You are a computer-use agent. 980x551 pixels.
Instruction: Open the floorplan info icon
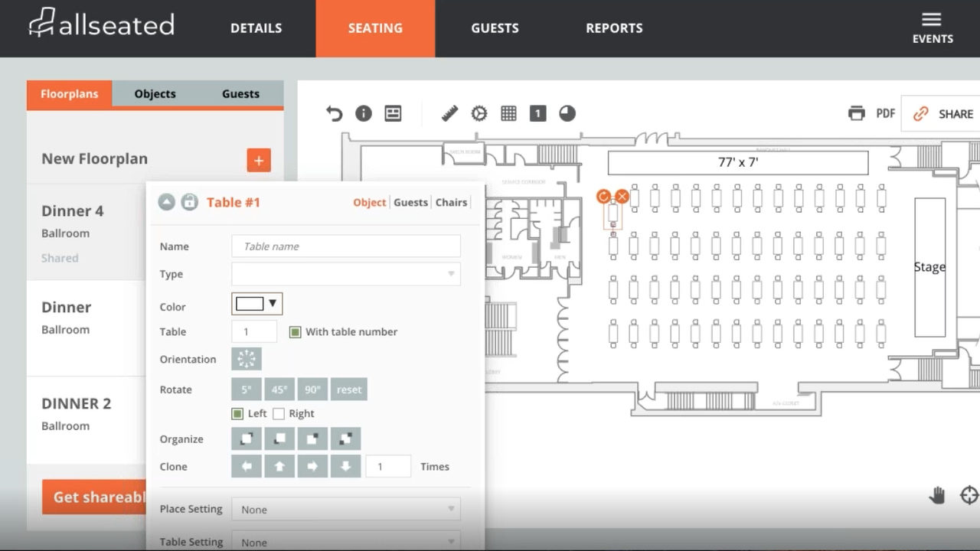pyautogui.click(x=364, y=113)
